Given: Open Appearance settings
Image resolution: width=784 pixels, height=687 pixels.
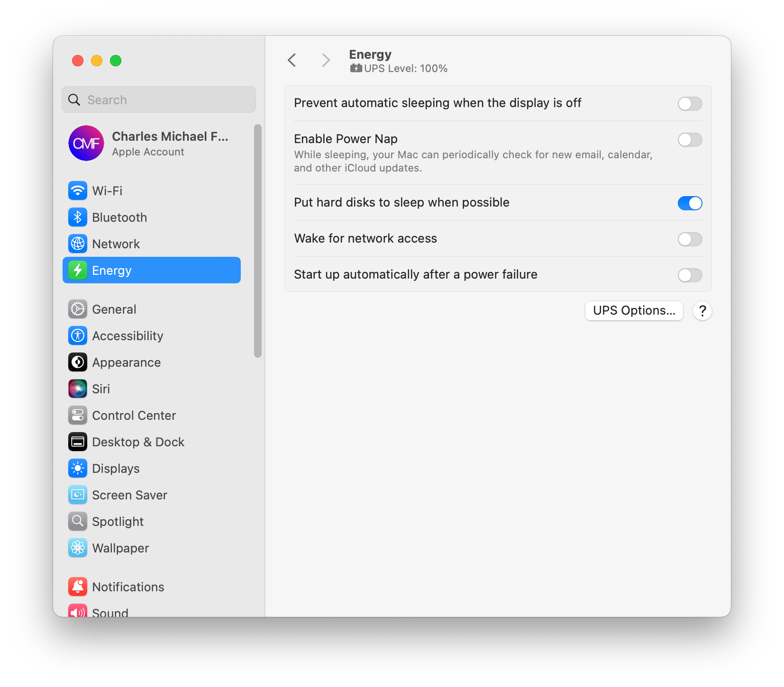Looking at the screenshot, I should click(x=152, y=362).
